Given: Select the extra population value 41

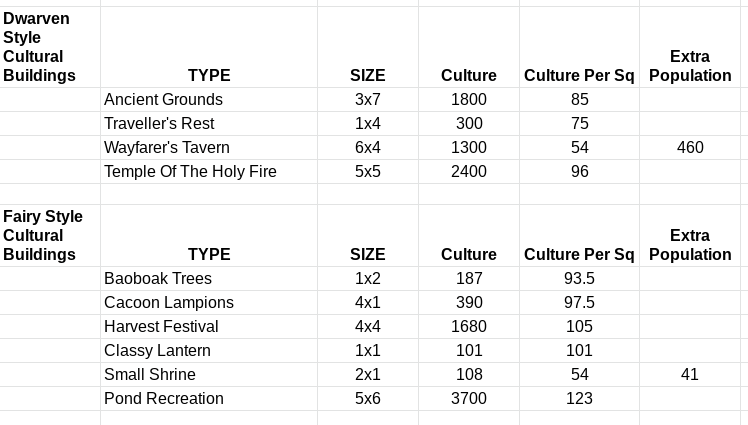Looking at the screenshot, I should (x=690, y=374).
